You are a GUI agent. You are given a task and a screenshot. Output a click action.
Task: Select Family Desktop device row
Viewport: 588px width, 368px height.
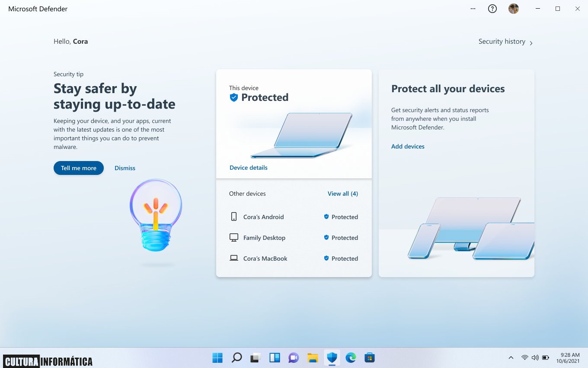pos(294,238)
